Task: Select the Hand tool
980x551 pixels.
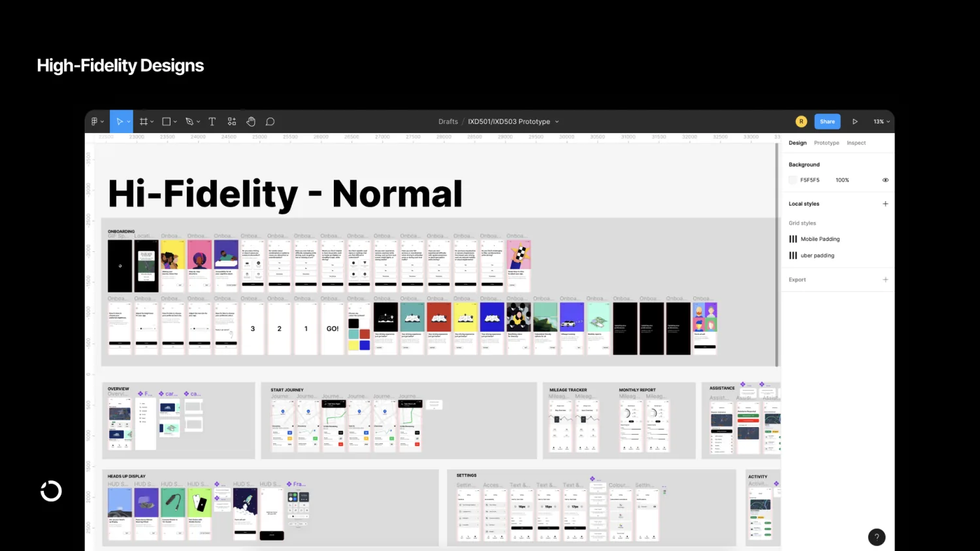Action: [x=251, y=121]
